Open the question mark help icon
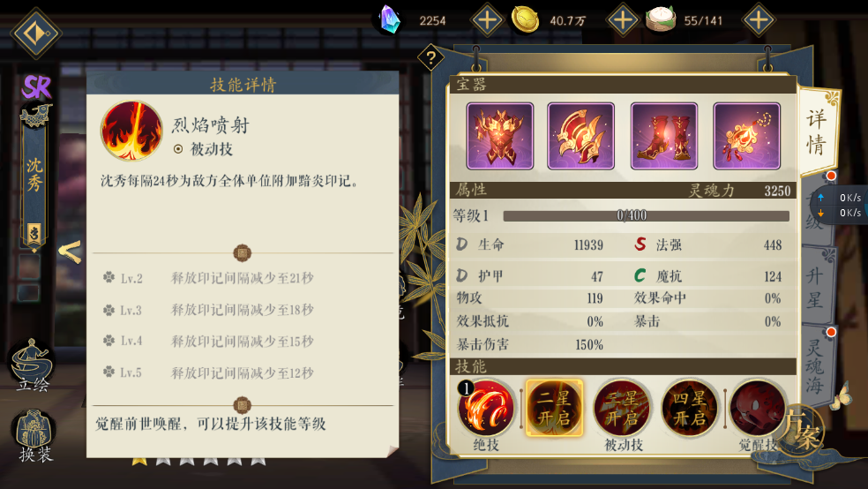 click(x=430, y=57)
